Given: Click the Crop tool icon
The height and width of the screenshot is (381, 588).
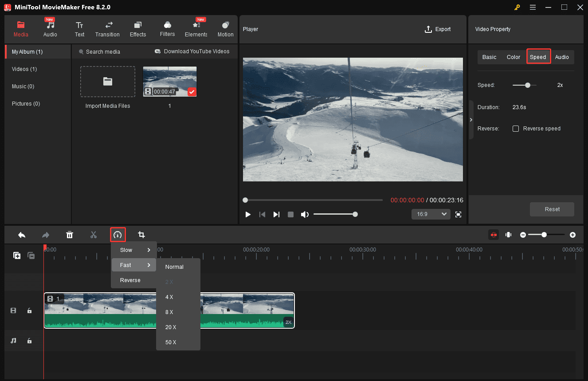Looking at the screenshot, I should pyautogui.click(x=141, y=235).
